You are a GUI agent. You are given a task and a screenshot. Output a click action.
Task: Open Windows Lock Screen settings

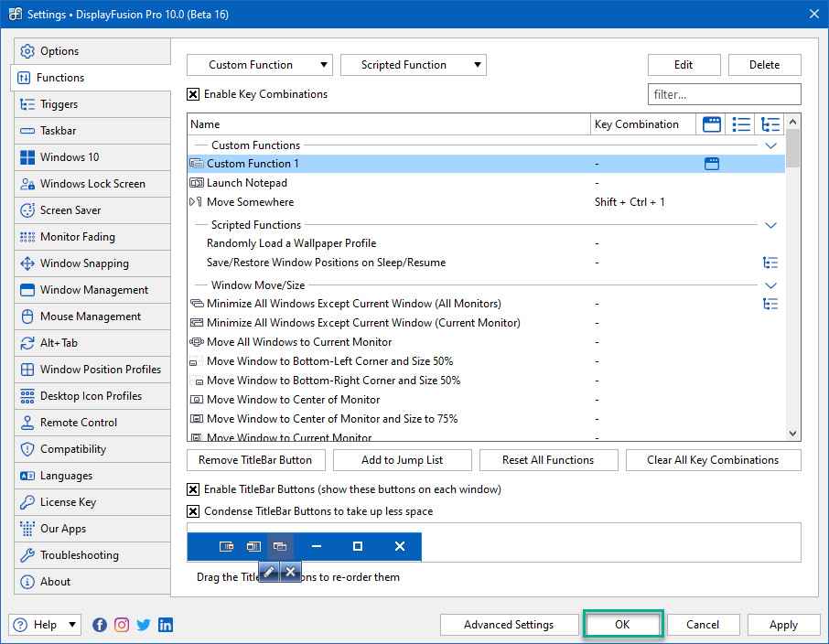coord(92,184)
